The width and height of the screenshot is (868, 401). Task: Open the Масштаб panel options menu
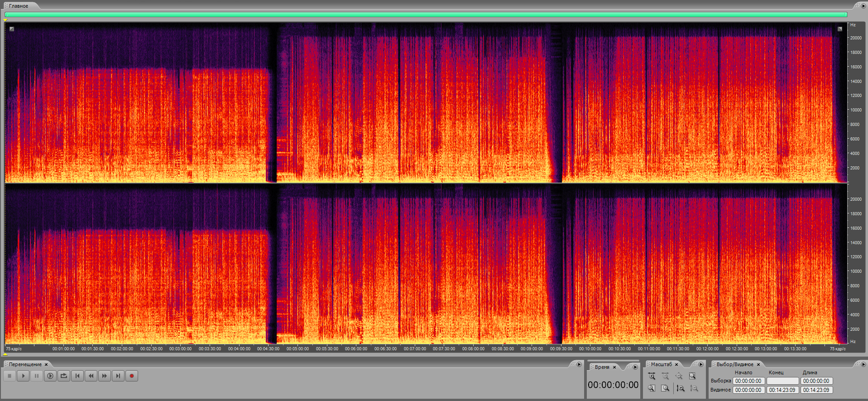[700, 364]
